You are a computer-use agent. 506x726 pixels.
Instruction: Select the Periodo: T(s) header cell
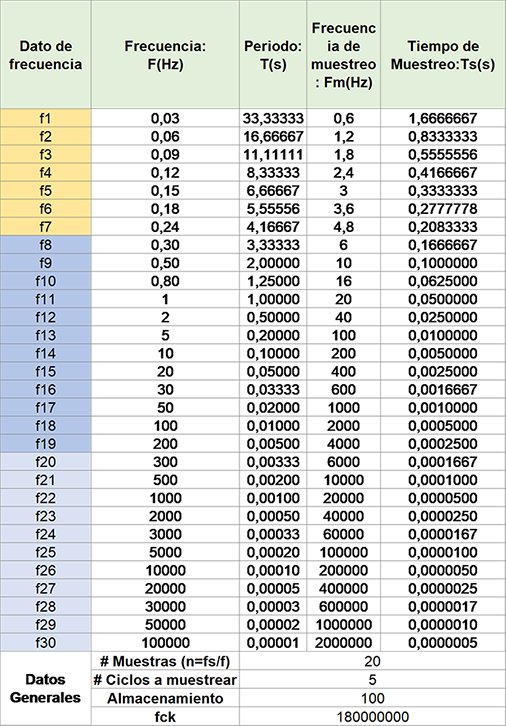[x=273, y=55]
